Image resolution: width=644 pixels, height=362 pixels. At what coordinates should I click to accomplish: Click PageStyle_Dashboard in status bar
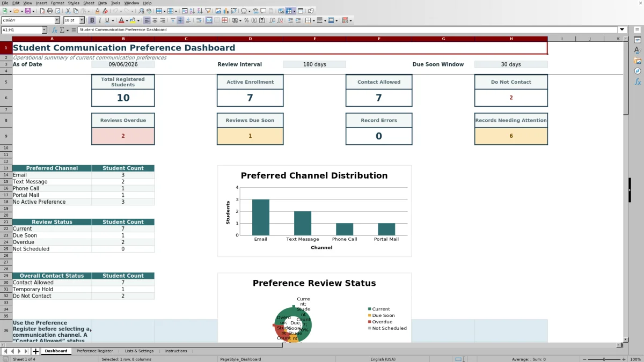coord(240,359)
